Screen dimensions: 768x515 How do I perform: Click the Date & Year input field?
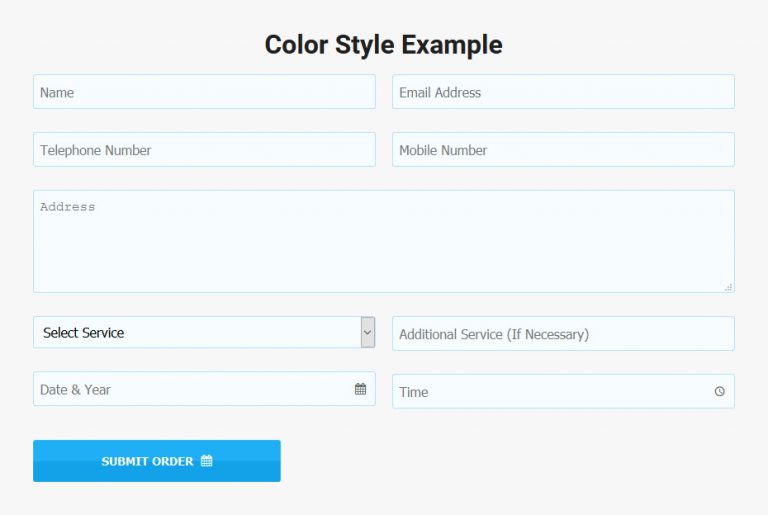tap(190, 389)
